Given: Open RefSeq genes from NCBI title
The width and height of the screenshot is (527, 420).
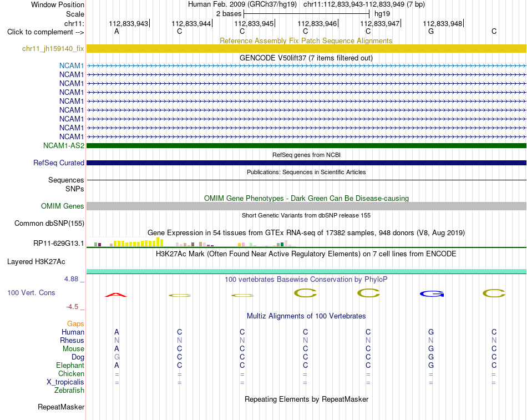Looking at the screenshot, I should (306, 155).
